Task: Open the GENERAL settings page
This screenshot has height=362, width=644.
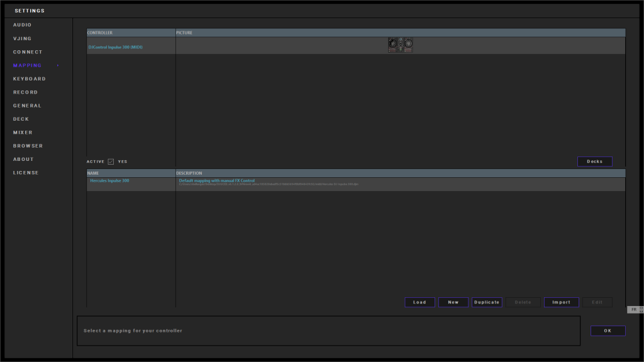Action: 27,106
